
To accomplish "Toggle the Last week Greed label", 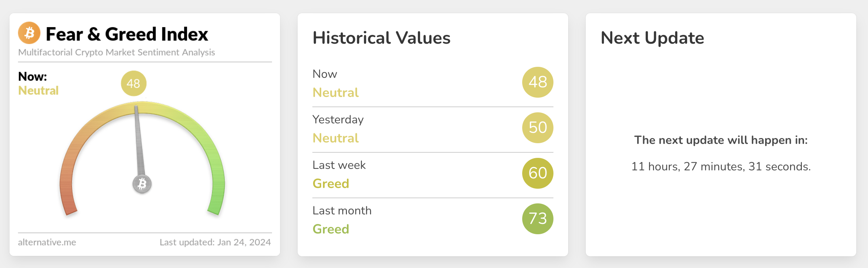I will point(330,184).
